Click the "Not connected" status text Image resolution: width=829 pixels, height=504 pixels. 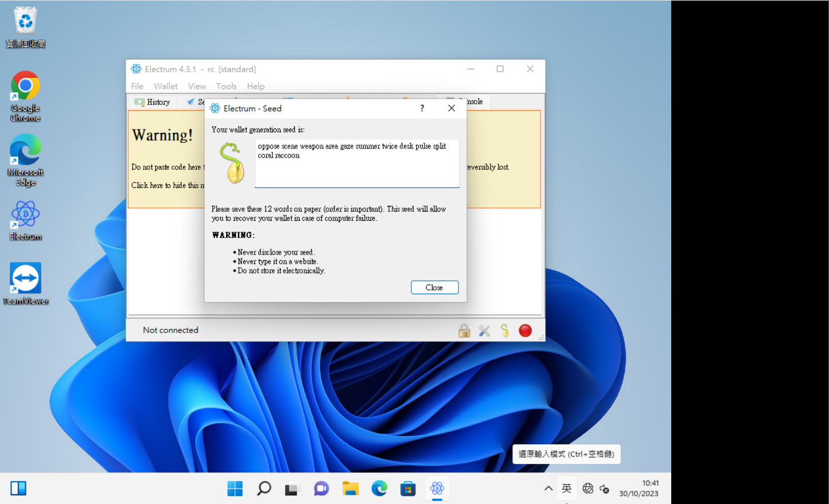pos(170,330)
